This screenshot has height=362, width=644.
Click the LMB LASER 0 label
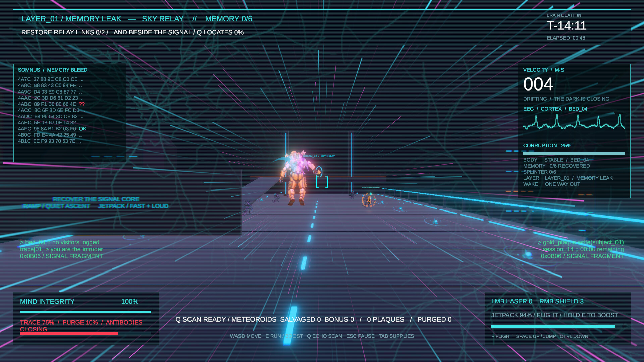pyautogui.click(x=512, y=301)
